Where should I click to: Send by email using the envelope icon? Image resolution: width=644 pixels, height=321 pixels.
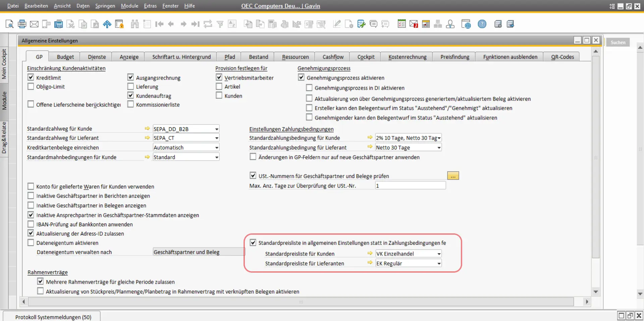34,24
